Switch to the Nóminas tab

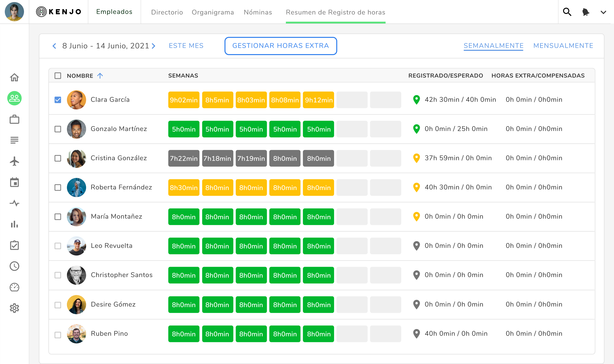258,12
